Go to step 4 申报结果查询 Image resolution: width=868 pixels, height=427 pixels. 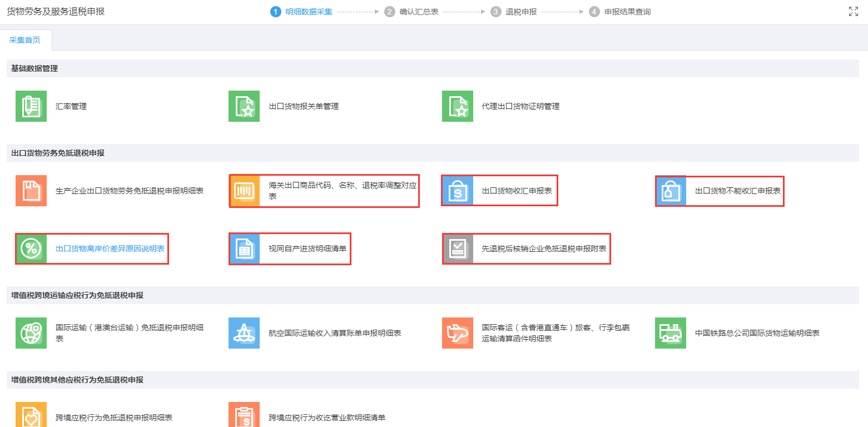coord(620,12)
